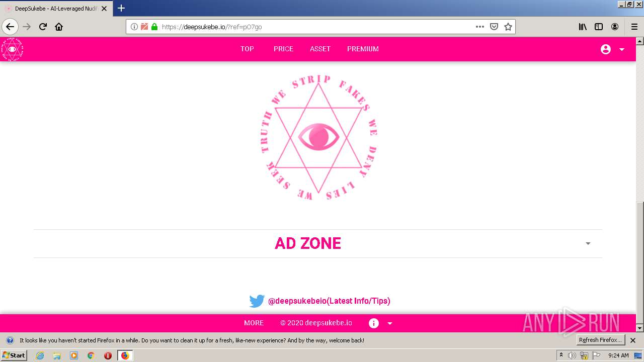Open the Windows Start menu
Image resolution: width=644 pixels, height=362 pixels.
click(14, 355)
